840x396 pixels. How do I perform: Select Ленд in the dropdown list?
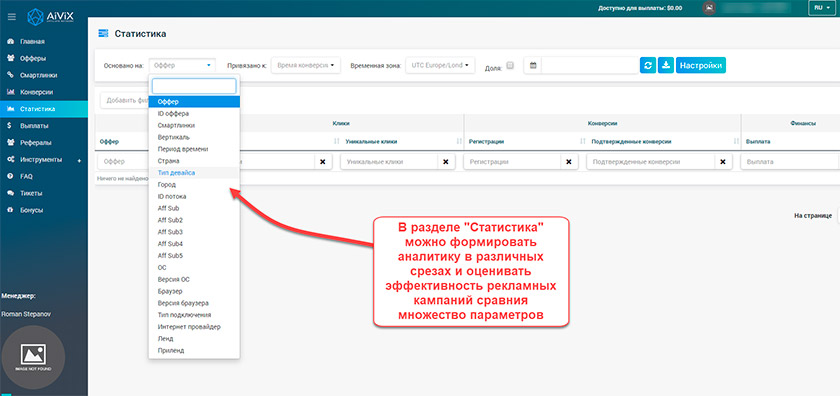tap(194, 339)
